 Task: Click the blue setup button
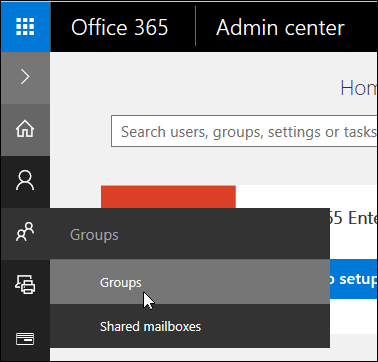[353, 279]
